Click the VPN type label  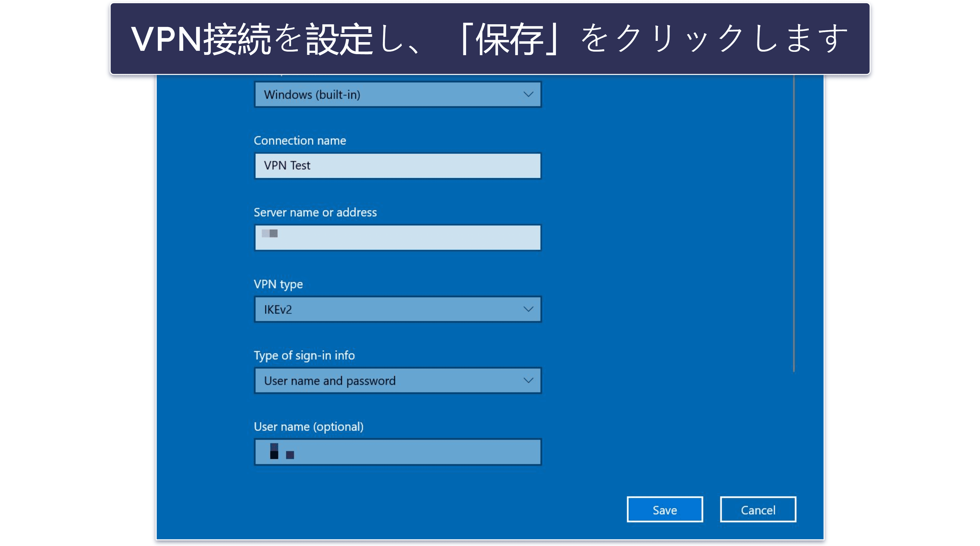pyautogui.click(x=278, y=284)
